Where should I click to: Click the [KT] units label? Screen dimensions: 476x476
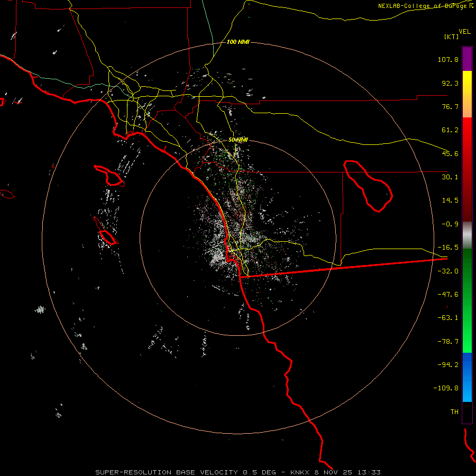coord(452,36)
